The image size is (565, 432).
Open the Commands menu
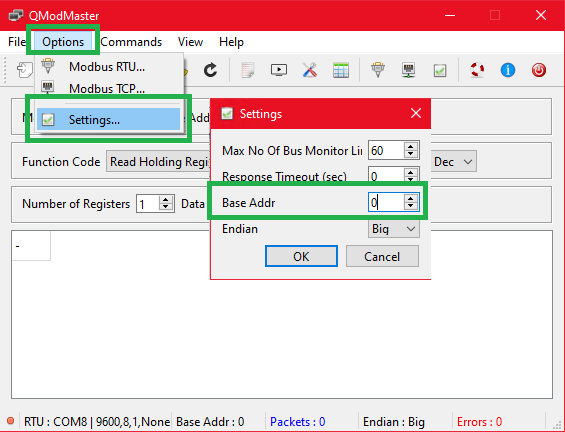131,42
